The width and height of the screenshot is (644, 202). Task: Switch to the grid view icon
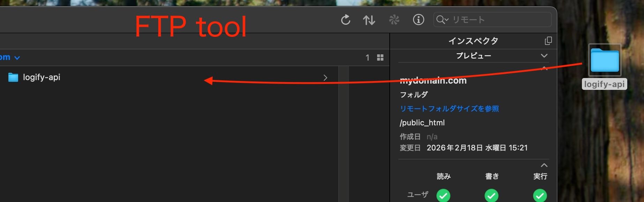(380, 57)
